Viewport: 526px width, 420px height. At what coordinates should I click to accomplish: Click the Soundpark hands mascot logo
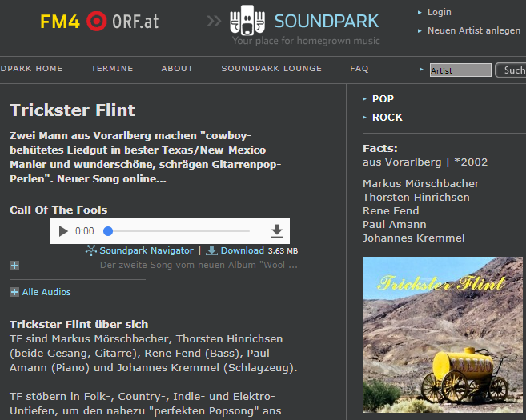247,20
